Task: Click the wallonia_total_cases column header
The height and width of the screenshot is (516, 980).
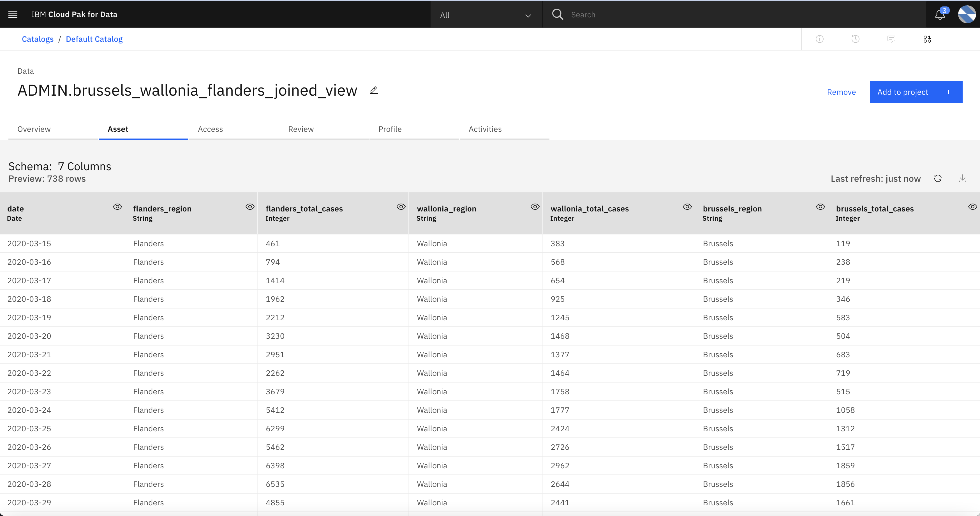Action: coord(619,213)
